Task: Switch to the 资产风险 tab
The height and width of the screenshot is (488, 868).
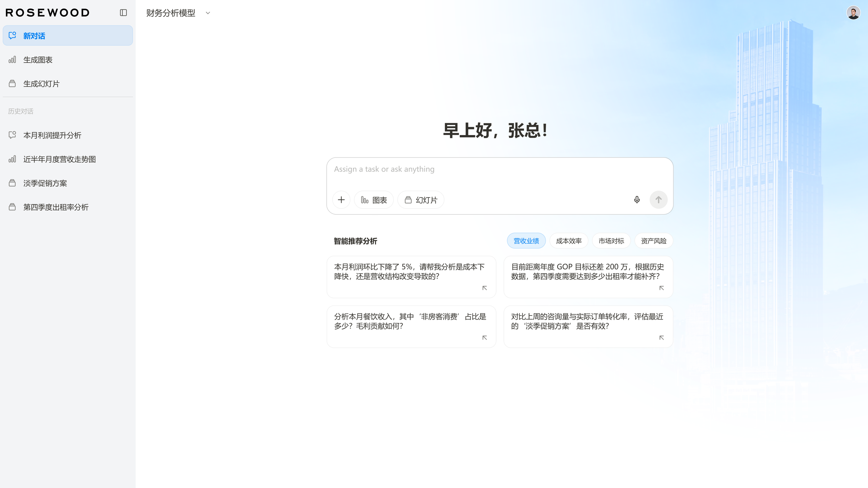Action: point(653,241)
